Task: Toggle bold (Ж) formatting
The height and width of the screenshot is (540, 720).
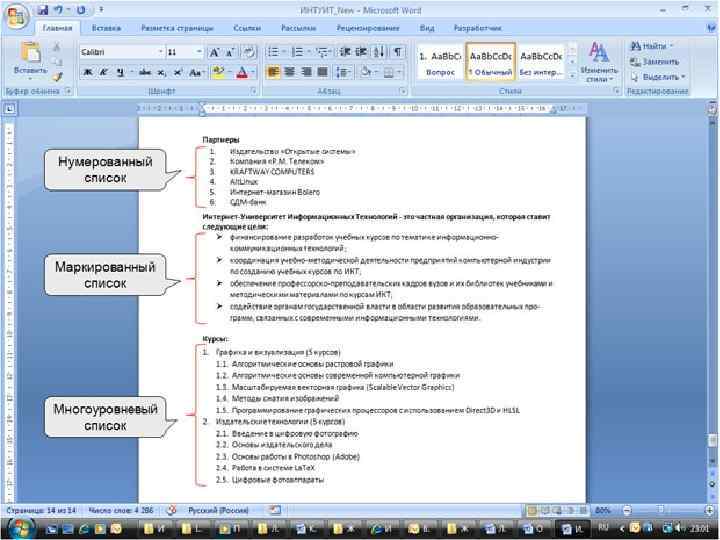Action: click(x=87, y=73)
